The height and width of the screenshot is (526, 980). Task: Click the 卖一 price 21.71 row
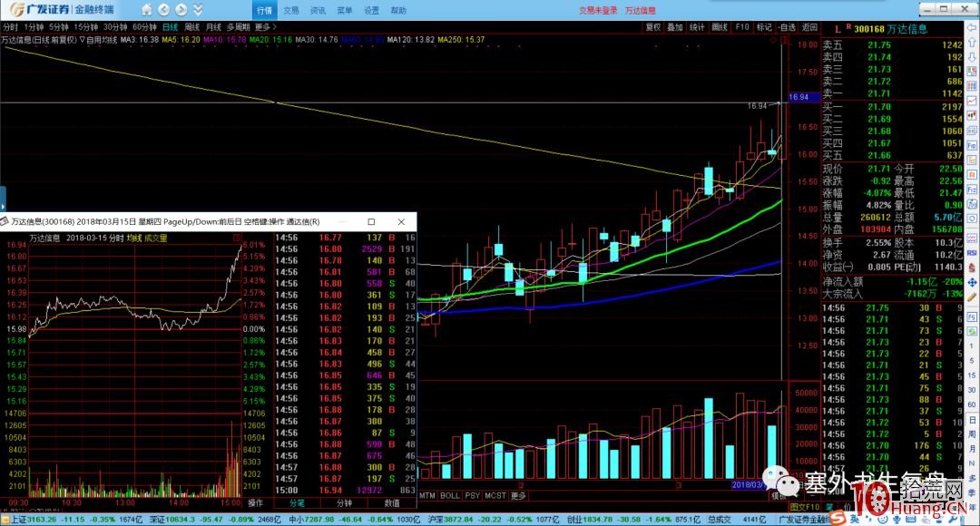pos(892,93)
